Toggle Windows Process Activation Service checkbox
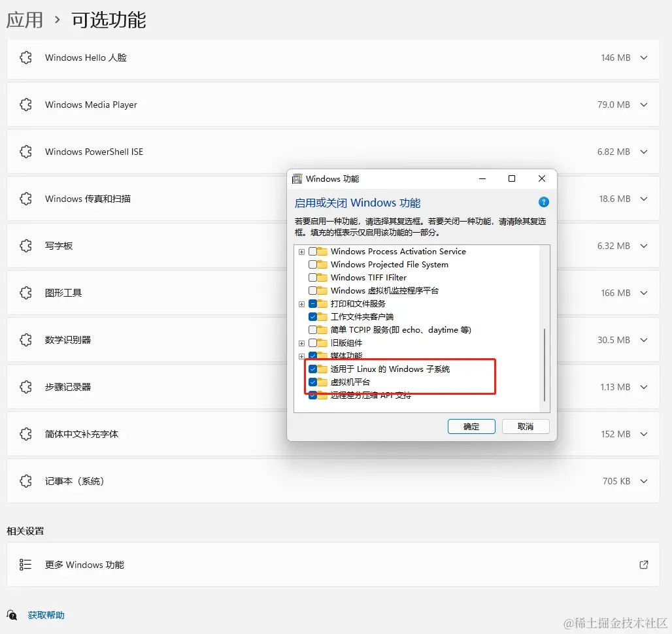Image resolution: width=672 pixels, height=634 pixels. (313, 252)
